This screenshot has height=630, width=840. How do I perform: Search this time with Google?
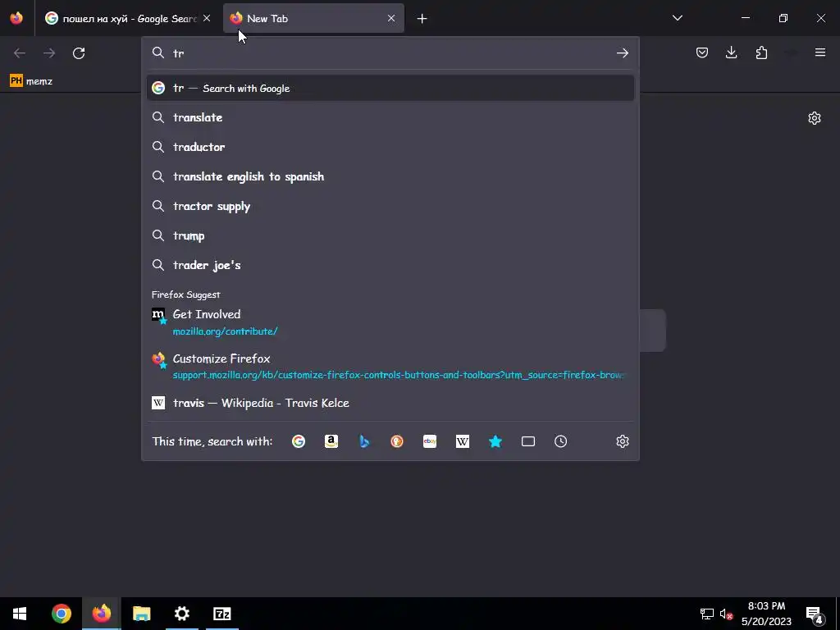[299, 441]
